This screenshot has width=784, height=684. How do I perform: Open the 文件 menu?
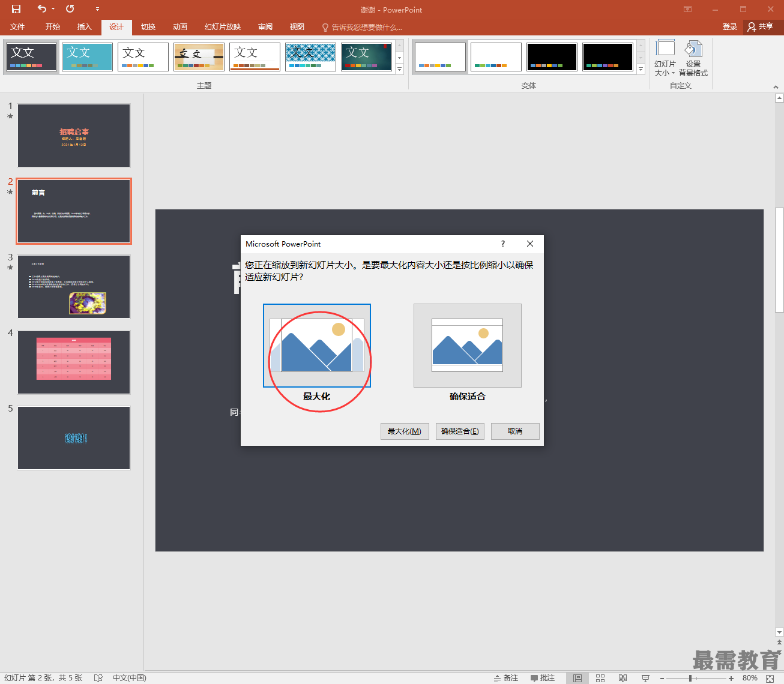click(18, 27)
